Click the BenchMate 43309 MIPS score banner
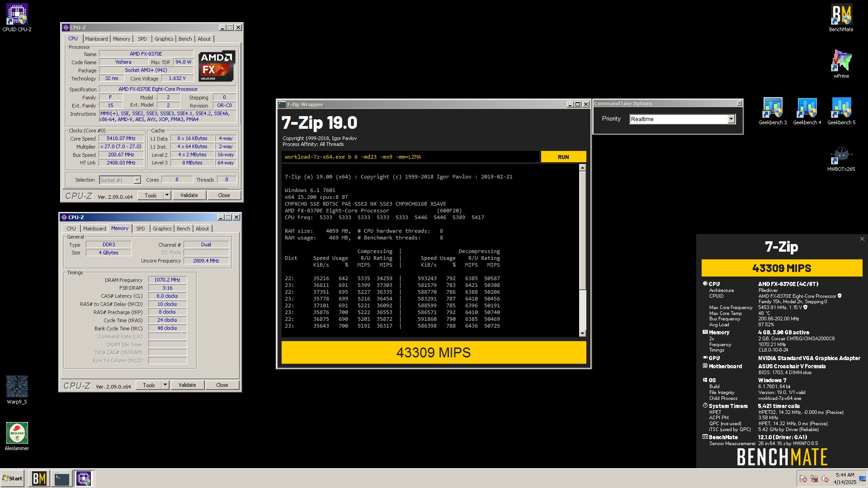Viewport: 868px width, 488px height. pos(782,268)
